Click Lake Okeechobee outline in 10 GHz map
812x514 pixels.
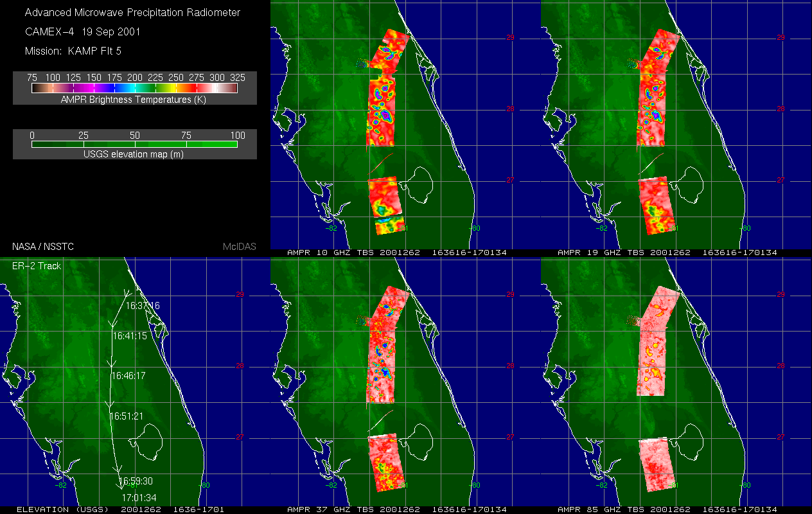pyautogui.click(x=422, y=186)
